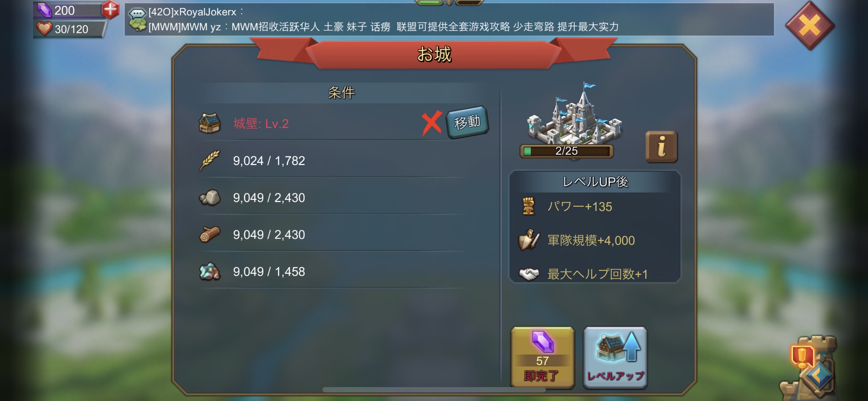Tap the red plus to buy gems
The height and width of the screenshot is (401, 868).
coord(110,10)
